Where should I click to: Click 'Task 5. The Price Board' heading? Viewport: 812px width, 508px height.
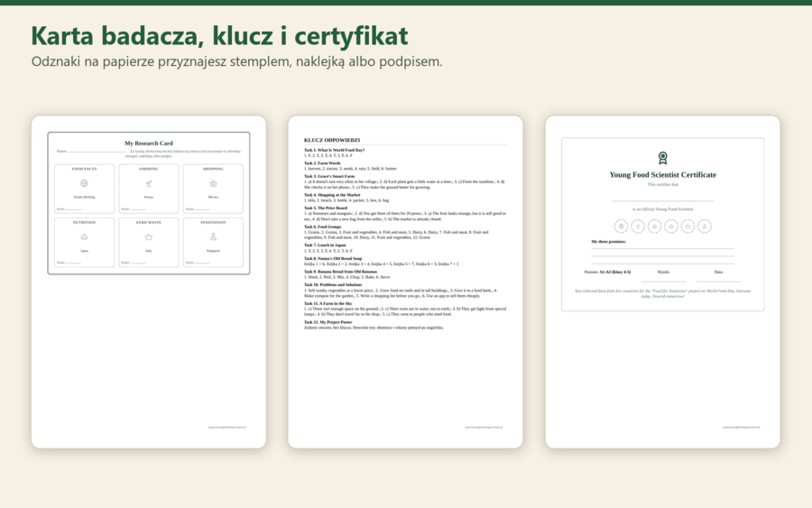coord(325,208)
